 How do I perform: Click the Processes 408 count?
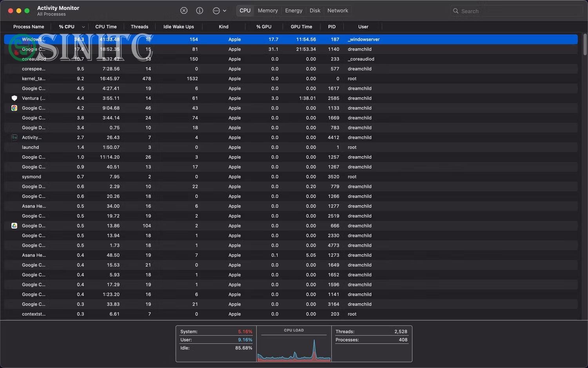click(403, 340)
